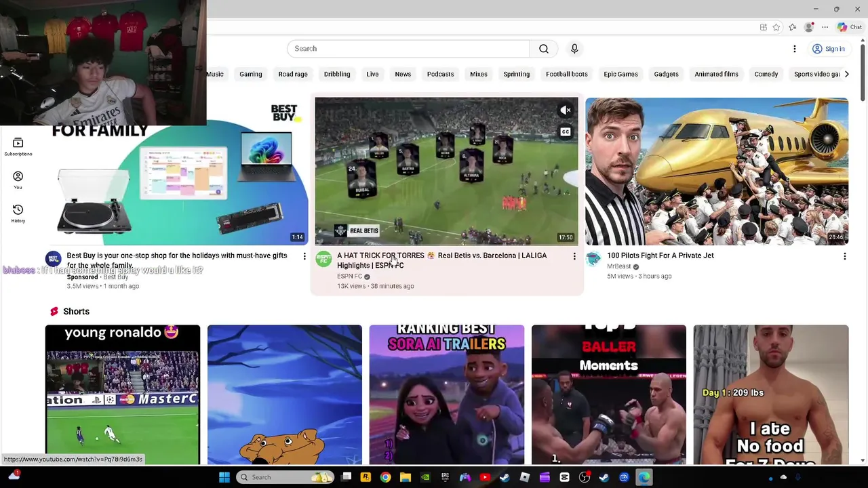Open the cartoon bear Short
868x488 pixels.
coord(285,394)
